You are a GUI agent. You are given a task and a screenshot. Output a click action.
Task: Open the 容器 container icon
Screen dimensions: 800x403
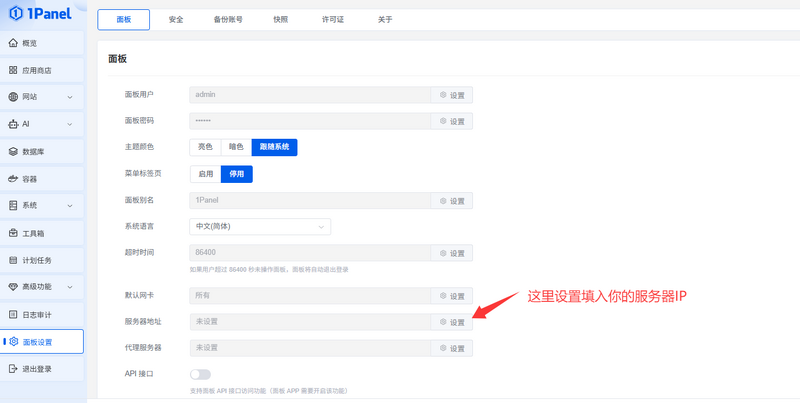[13, 179]
